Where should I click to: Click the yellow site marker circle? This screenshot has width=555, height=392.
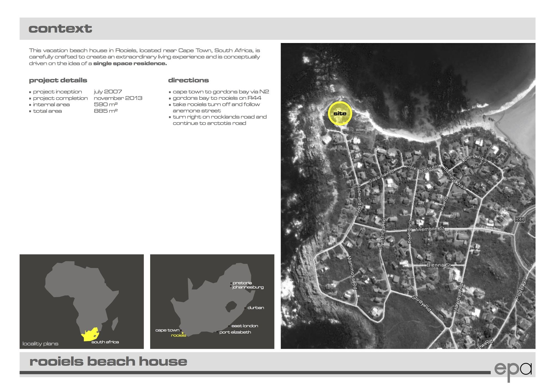click(x=340, y=113)
